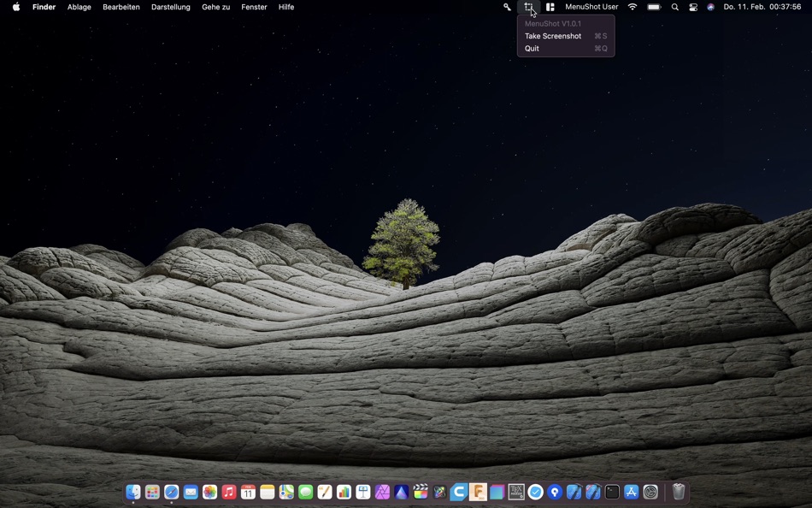Launch Motion from the Dock
The image size is (812, 508).
(439, 492)
